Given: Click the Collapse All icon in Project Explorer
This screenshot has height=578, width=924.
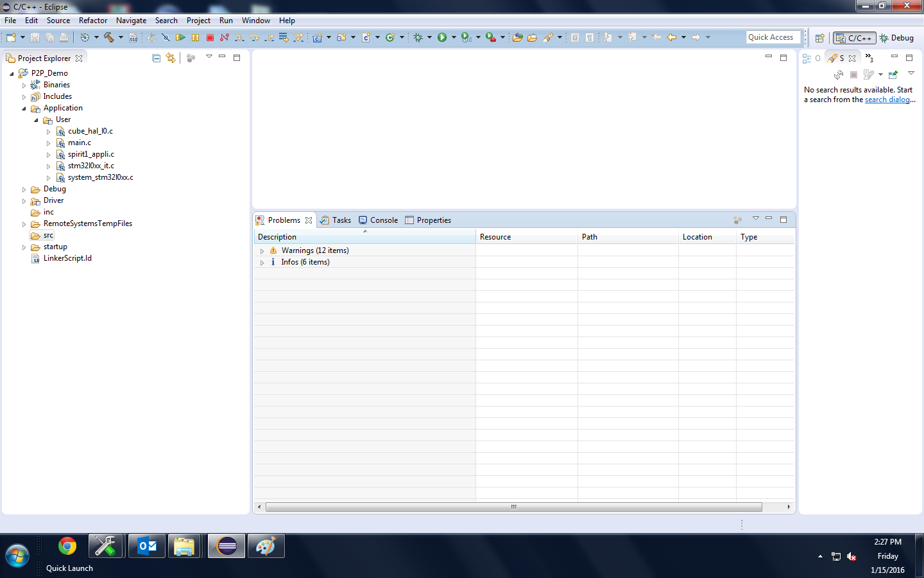Looking at the screenshot, I should [156, 58].
